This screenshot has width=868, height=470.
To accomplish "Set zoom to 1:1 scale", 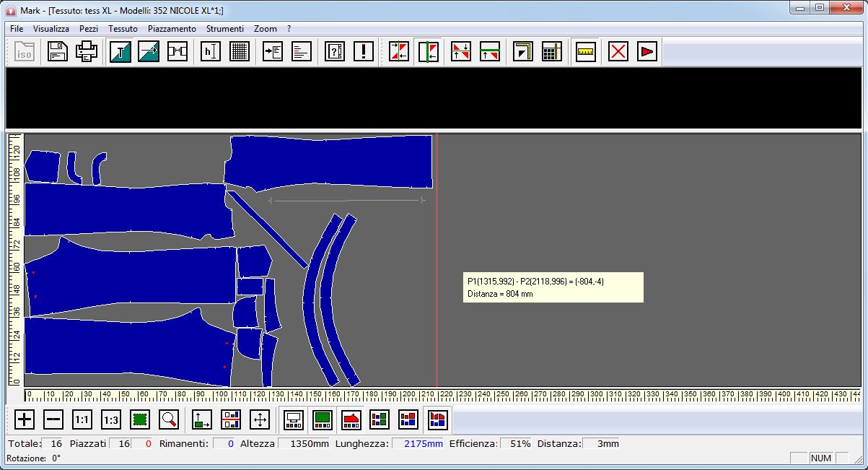I will point(83,419).
